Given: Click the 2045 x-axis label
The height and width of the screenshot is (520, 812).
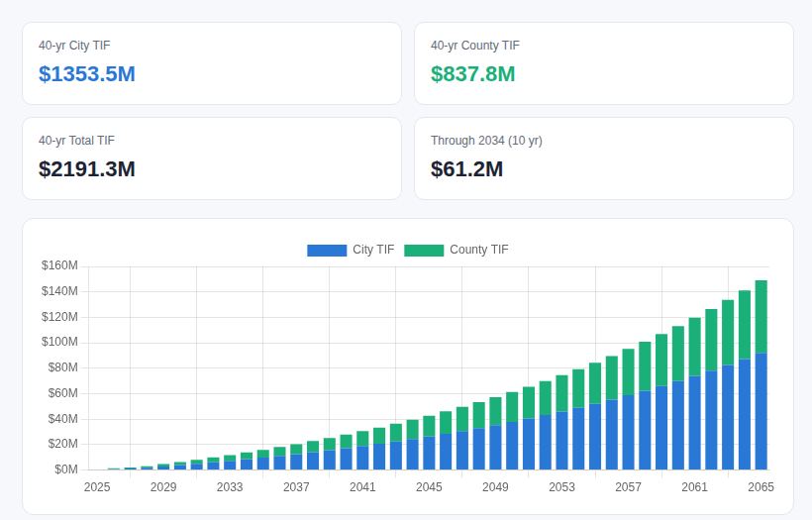Looking at the screenshot, I should 430,487.
